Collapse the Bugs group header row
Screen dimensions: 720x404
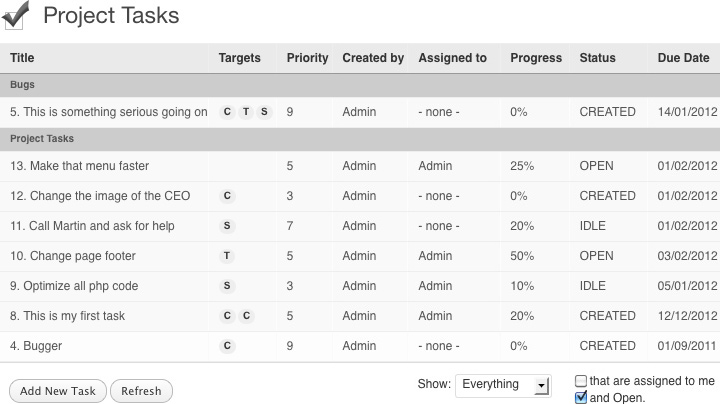click(x=360, y=85)
